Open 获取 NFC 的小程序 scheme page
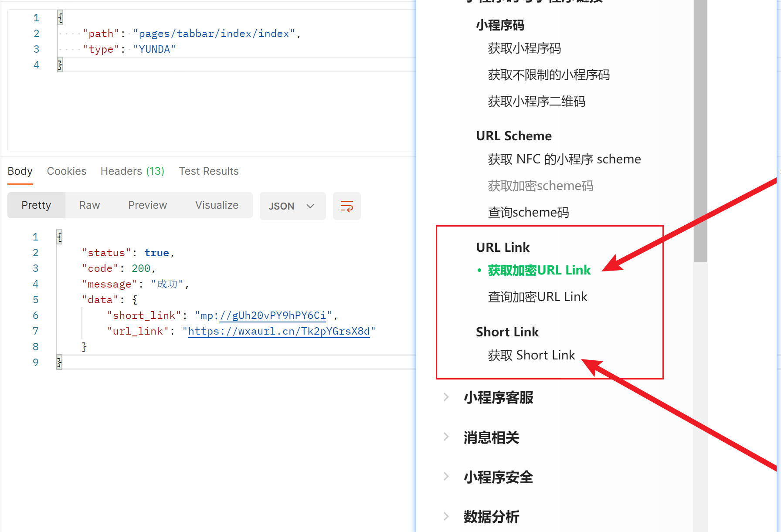Viewport: 781px width, 532px height. (x=564, y=159)
